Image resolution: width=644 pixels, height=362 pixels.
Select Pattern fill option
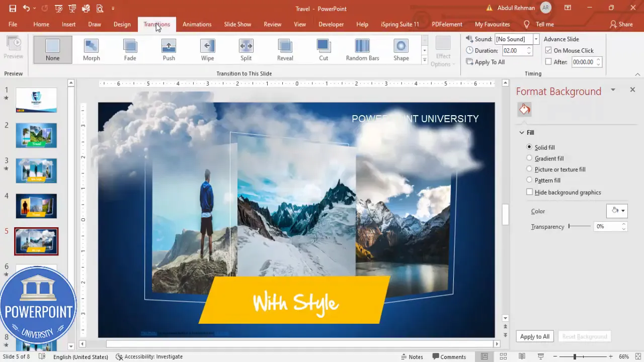[529, 180]
